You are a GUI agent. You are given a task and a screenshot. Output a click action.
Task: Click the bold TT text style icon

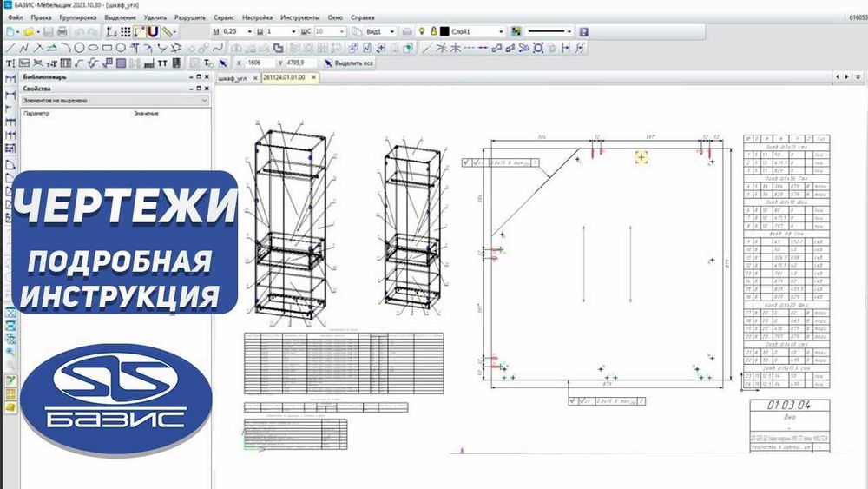[162, 63]
